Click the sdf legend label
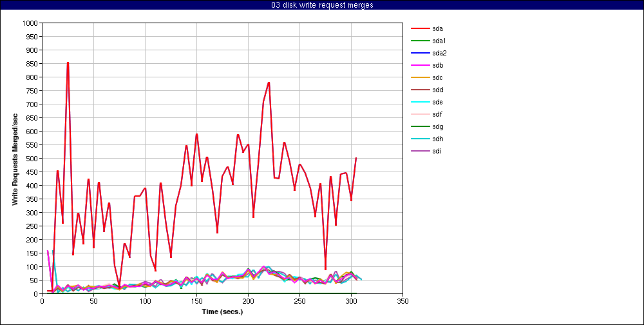Image resolution: width=644 pixels, height=325 pixels. coord(437,114)
